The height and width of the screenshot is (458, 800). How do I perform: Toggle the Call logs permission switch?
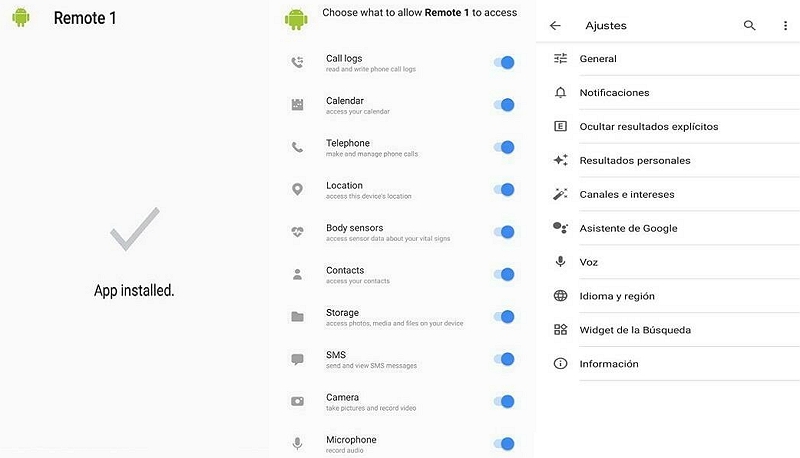504,63
